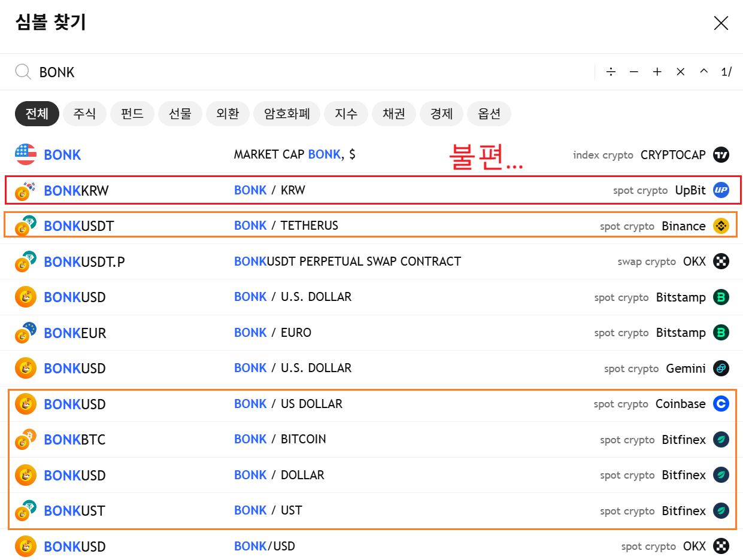Click the CRYPTOCAP source label
The width and height of the screenshot is (743, 560).
tap(673, 155)
